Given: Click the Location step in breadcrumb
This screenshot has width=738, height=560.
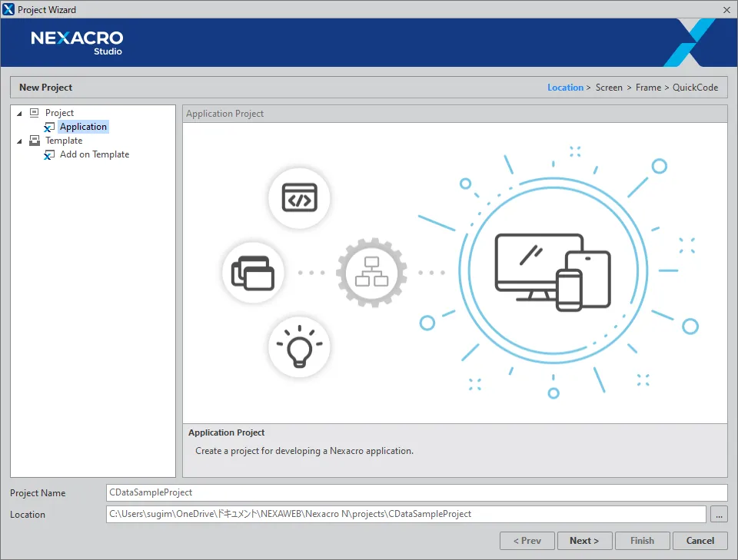Looking at the screenshot, I should pyautogui.click(x=565, y=88).
